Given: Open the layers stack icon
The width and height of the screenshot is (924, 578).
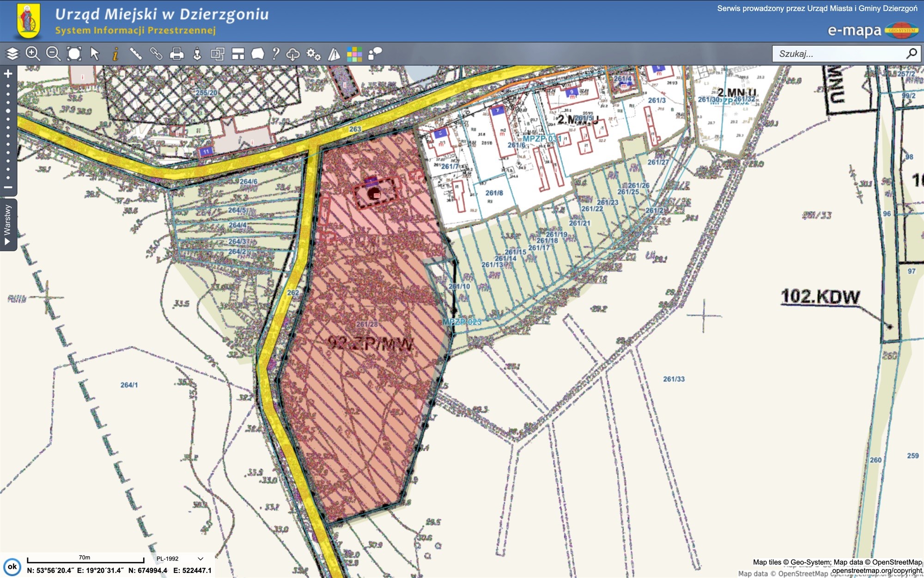Looking at the screenshot, I should click(12, 54).
